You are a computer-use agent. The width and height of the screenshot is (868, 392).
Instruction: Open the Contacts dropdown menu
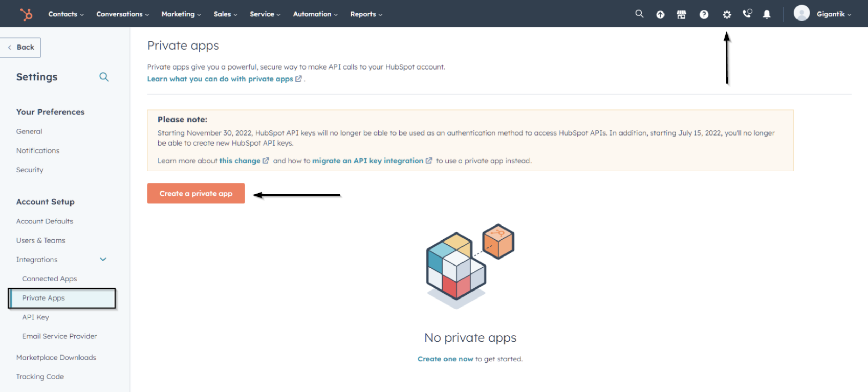coord(66,14)
